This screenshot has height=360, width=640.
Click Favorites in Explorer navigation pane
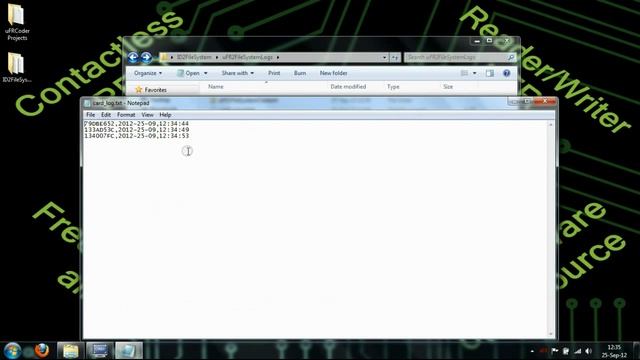(x=156, y=90)
